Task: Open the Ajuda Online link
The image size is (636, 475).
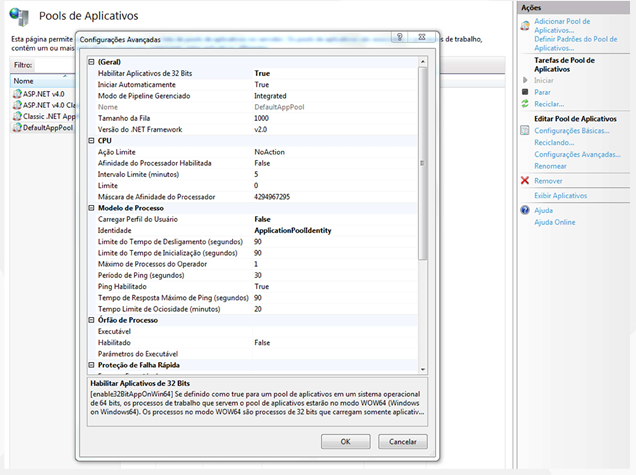Action: click(554, 222)
